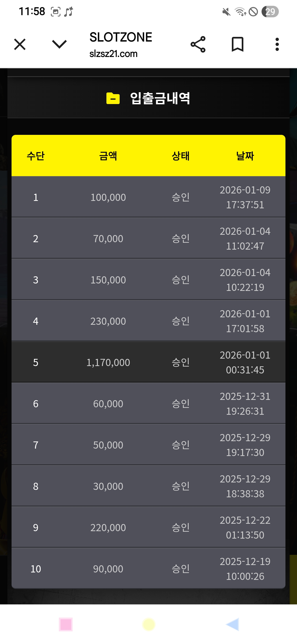Tap the screenshot status bar icon
This screenshot has height=644, width=297.
56,12
